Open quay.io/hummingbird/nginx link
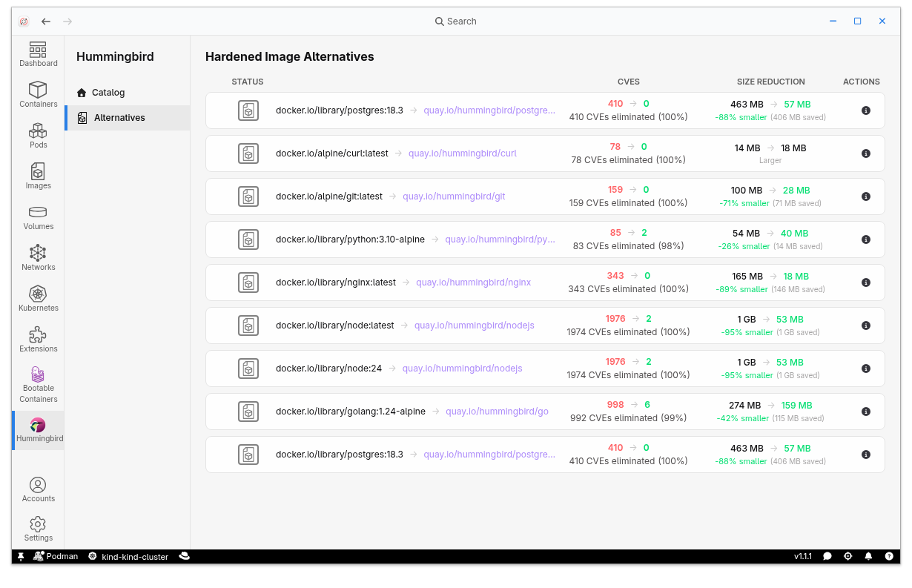912x588 pixels. [473, 283]
